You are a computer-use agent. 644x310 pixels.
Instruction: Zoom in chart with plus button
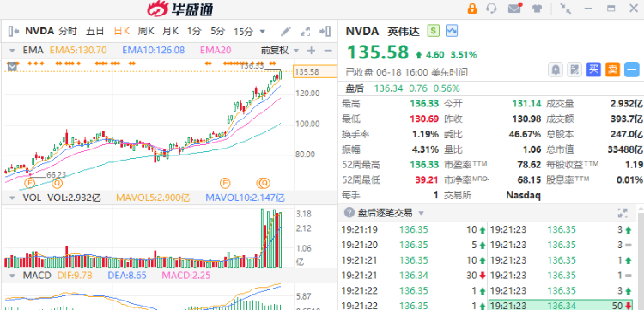312,51
